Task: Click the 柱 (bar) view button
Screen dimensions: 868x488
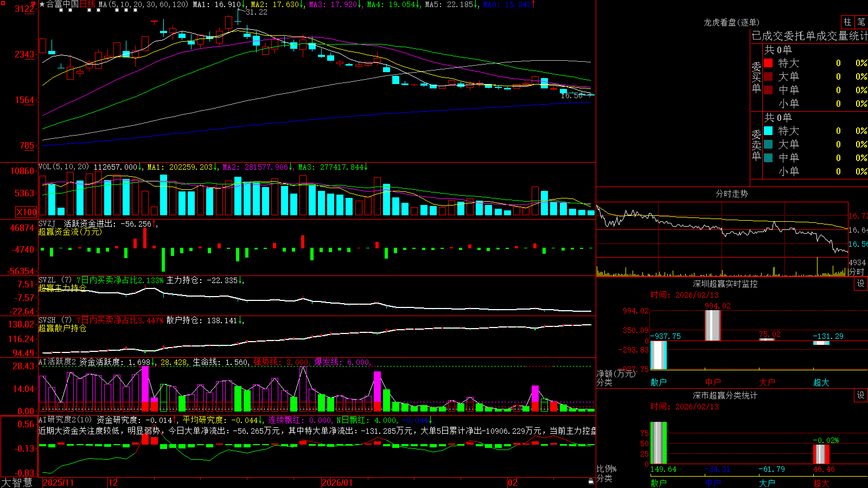Action: [847, 22]
